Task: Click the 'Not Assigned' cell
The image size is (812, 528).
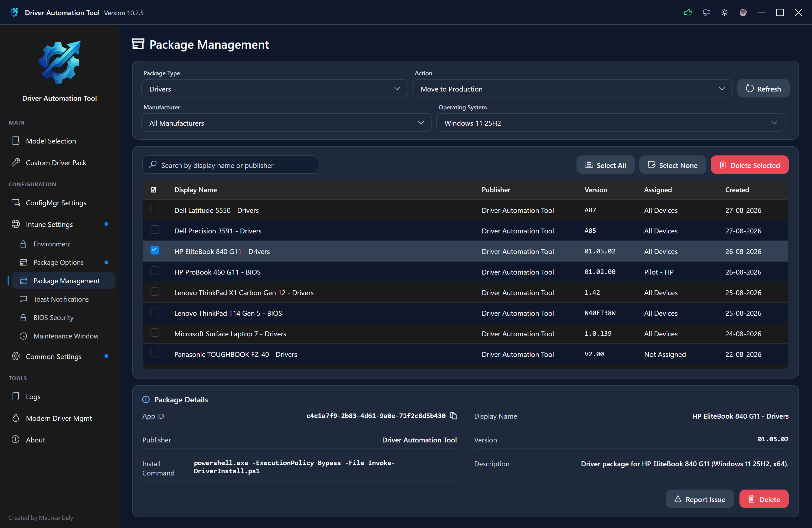Action: (665, 354)
